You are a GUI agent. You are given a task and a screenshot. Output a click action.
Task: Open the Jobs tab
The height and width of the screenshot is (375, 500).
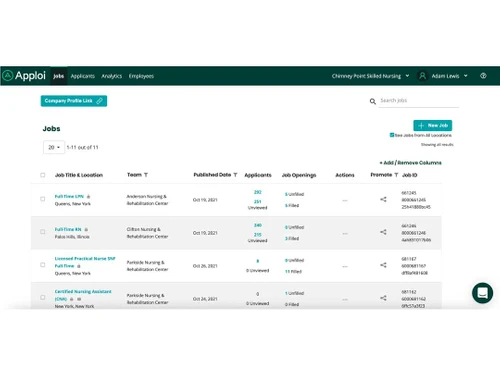tap(58, 76)
